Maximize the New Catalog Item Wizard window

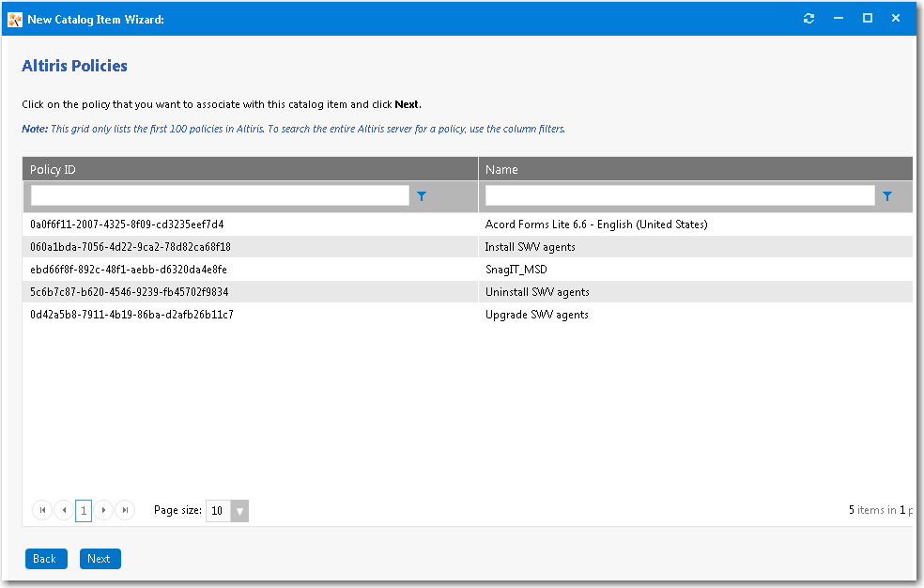867,17
